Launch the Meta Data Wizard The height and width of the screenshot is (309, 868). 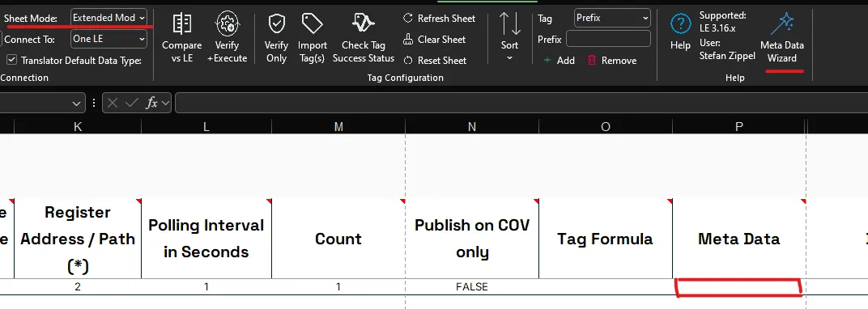coord(782,38)
